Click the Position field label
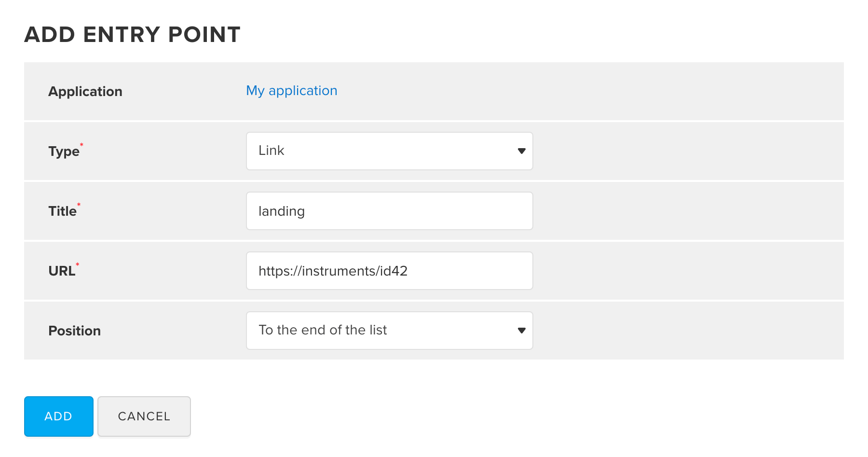Viewport: 868px width, 457px height. [75, 331]
